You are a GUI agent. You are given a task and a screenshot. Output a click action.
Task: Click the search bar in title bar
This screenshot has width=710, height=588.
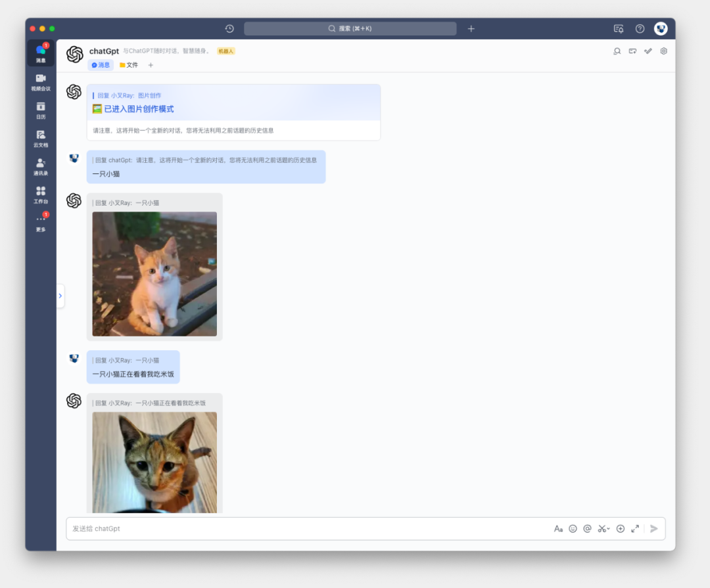[x=350, y=28]
